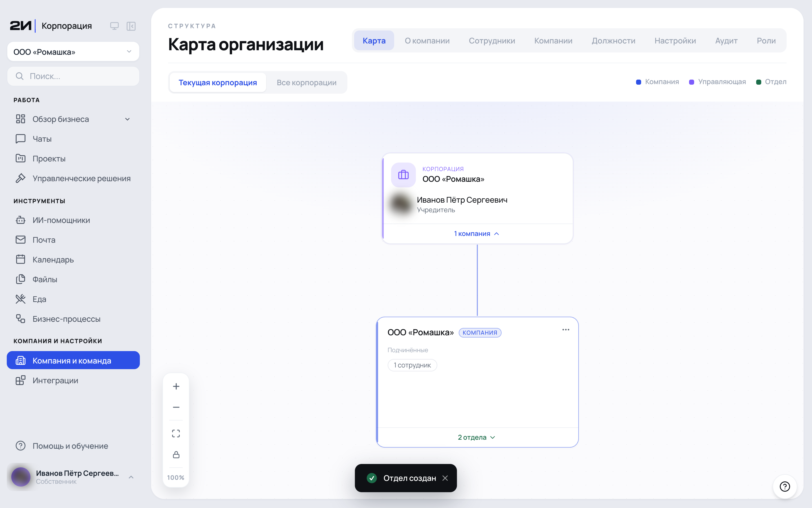Click the КОМПАНИЯ badge on card

tap(480, 333)
